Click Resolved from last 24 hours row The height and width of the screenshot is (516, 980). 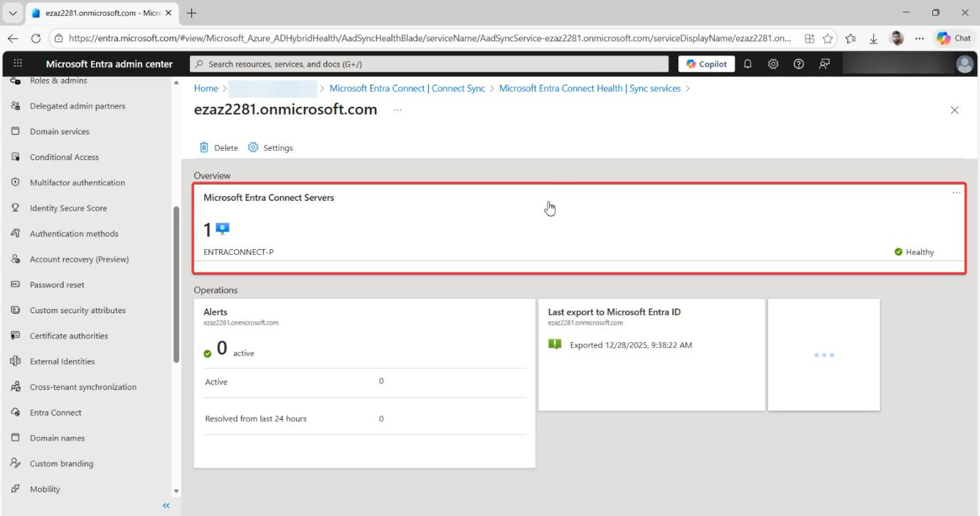[x=365, y=418]
